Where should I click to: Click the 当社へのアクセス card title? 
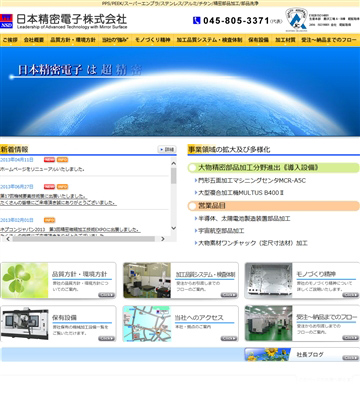tap(199, 318)
